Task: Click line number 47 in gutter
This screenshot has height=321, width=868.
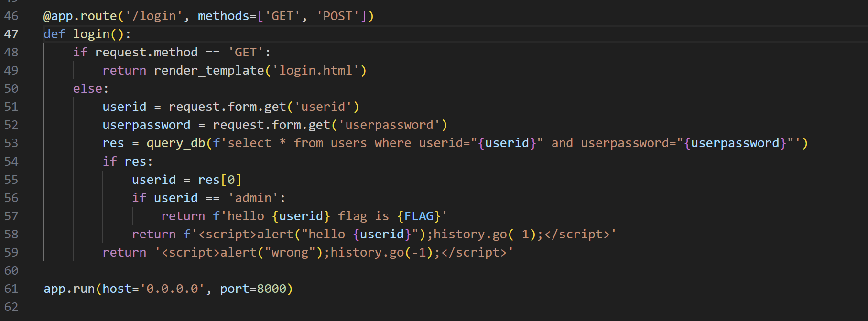Action: tap(11, 34)
